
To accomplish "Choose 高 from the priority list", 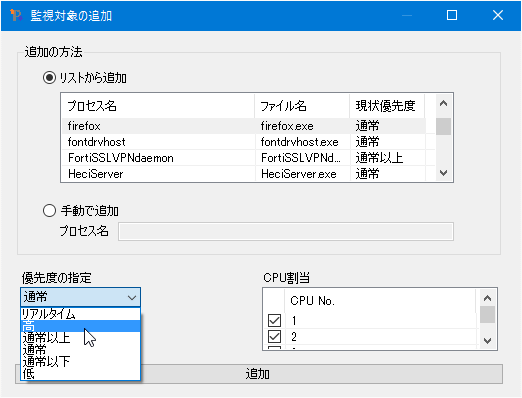I will pos(81,326).
